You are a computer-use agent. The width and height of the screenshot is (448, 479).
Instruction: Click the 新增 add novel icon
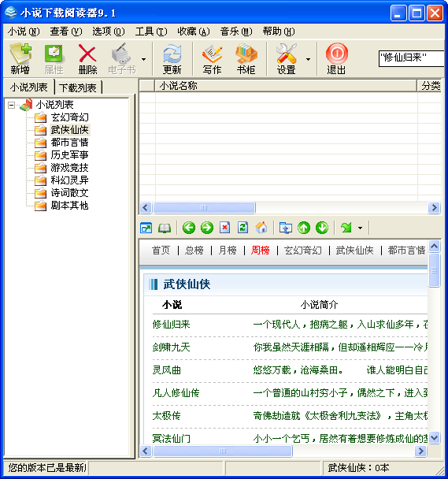(x=20, y=58)
